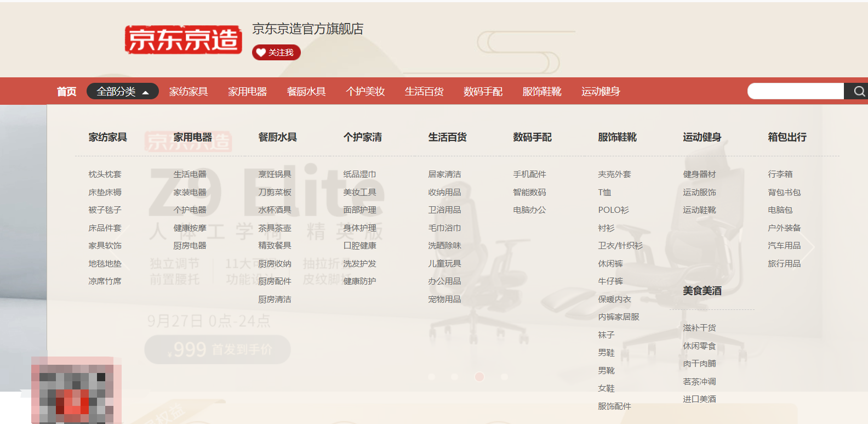Open the 厨房清洁 link
868x424 pixels.
(x=275, y=299)
